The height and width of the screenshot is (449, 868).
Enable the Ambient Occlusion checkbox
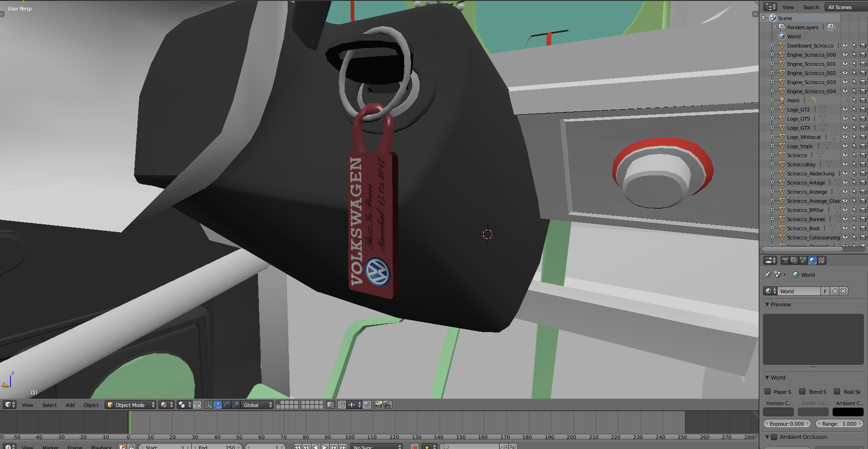[x=774, y=437]
